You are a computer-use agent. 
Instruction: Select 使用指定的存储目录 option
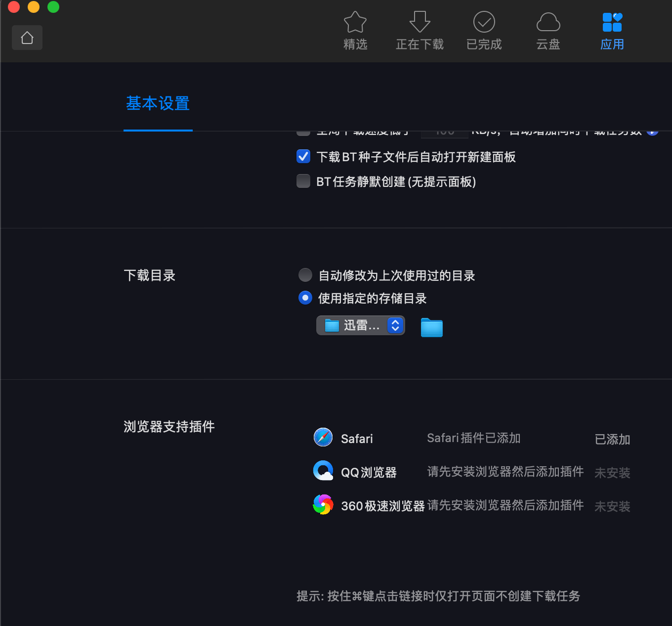pos(305,298)
